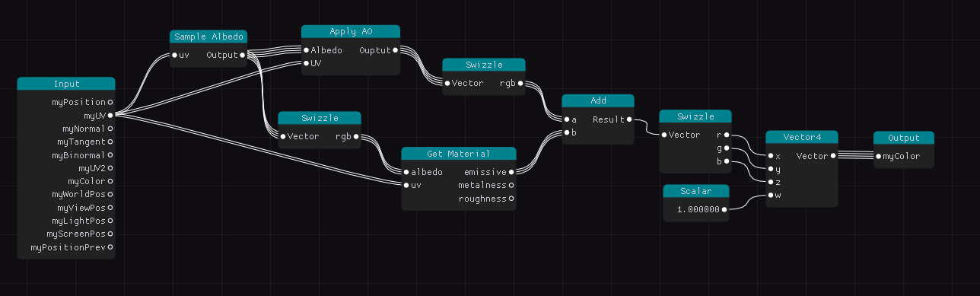Click the myColor output pin on Input node
This screenshot has width=980, height=296.
tap(110, 181)
